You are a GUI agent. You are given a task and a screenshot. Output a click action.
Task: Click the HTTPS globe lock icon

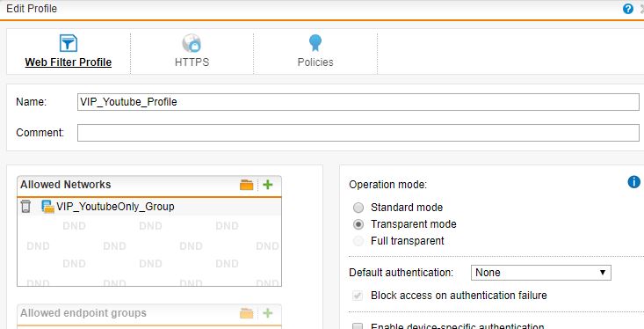(x=192, y=43)
